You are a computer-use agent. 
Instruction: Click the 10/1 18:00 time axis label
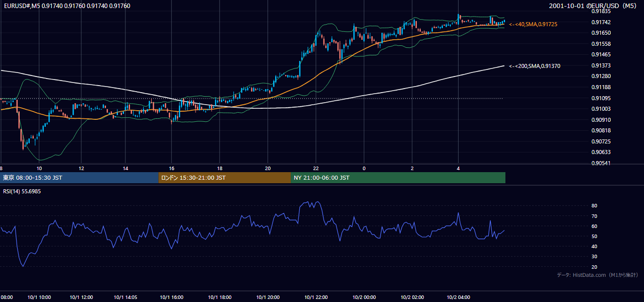[219, 297]
